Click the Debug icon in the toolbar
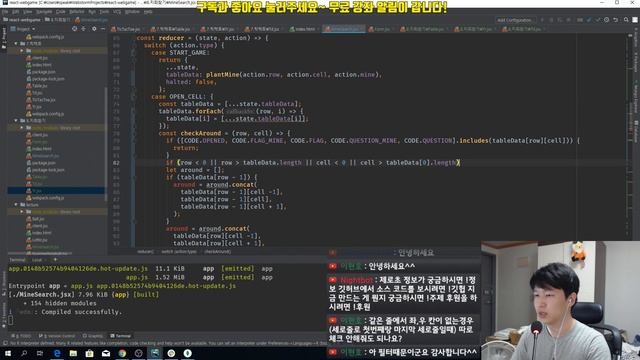 click(551, 20)
